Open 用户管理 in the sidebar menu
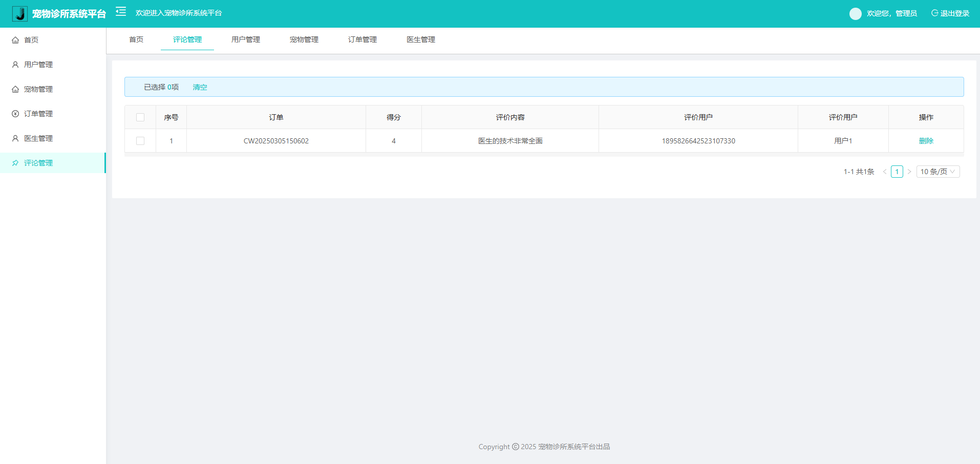Screen dimensions: 980x464 [53, 65]
